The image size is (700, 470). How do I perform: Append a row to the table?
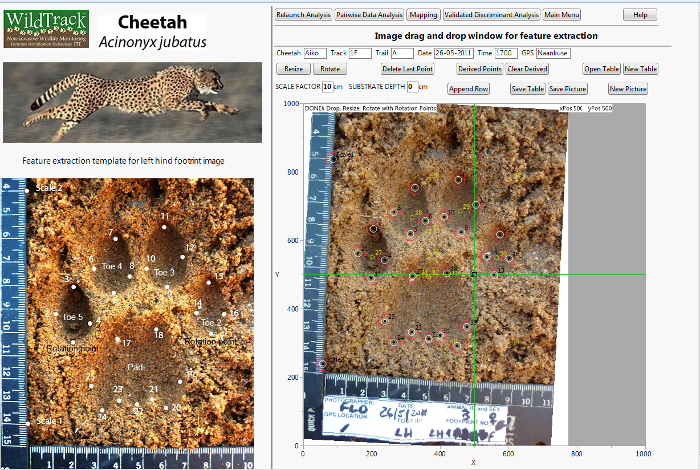click(x=468, y=88)
